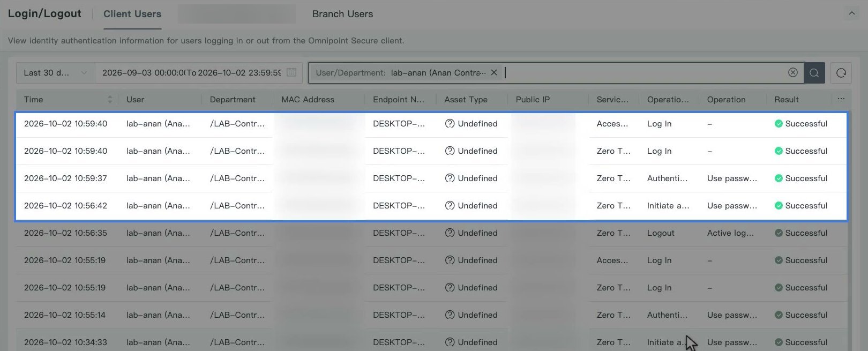This screenshot has width=868, height=351.
Task: Click the Active log... operation cell
Action: pyautogui.click(x=730, y=233)
